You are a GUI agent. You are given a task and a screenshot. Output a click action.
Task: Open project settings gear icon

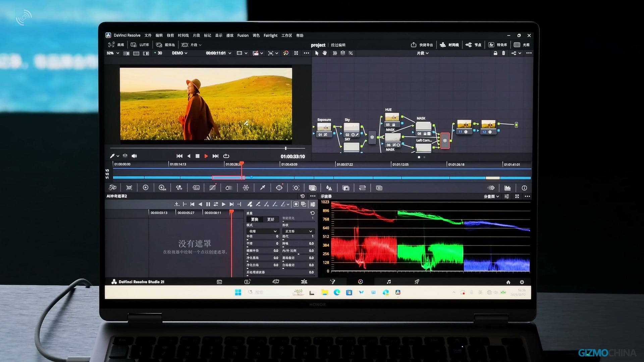point(522,282)
